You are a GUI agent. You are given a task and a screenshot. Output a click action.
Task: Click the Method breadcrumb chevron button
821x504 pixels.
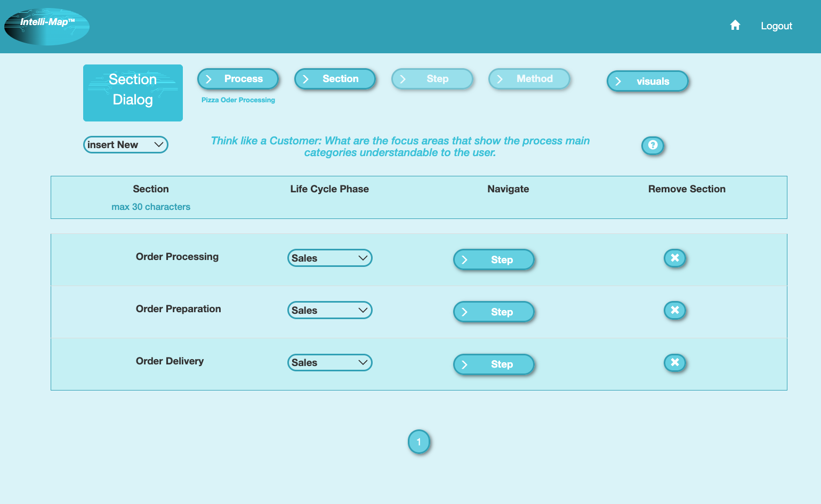tap(528, 78)
